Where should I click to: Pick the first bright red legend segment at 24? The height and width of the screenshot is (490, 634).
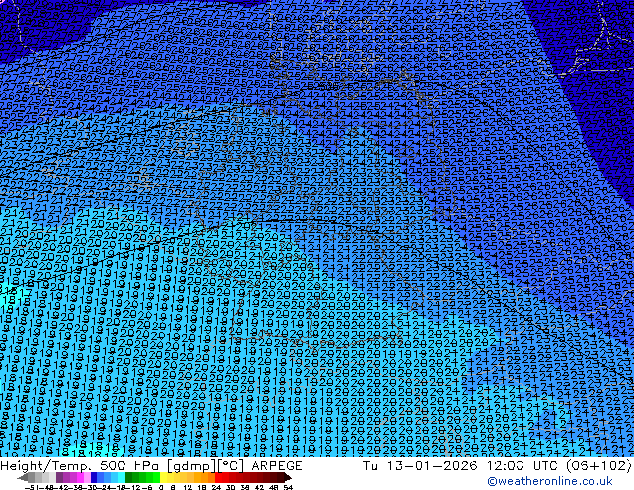(x=218, y=477)
